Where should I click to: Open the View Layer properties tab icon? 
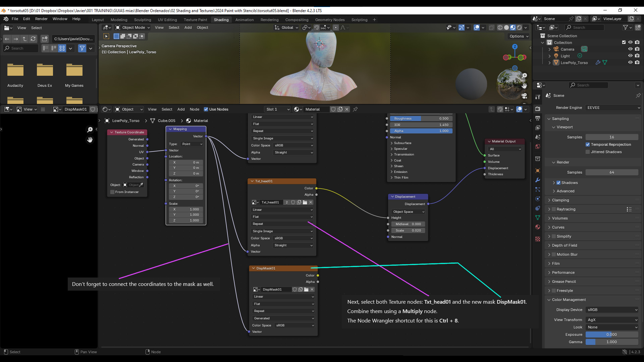[538, 127]
